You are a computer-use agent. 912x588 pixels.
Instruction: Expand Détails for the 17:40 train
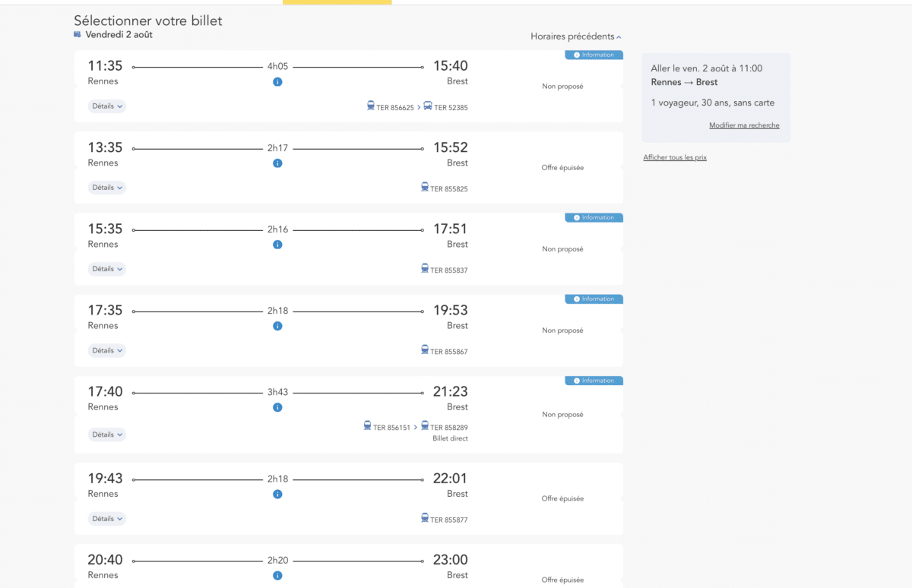point(107,435)
